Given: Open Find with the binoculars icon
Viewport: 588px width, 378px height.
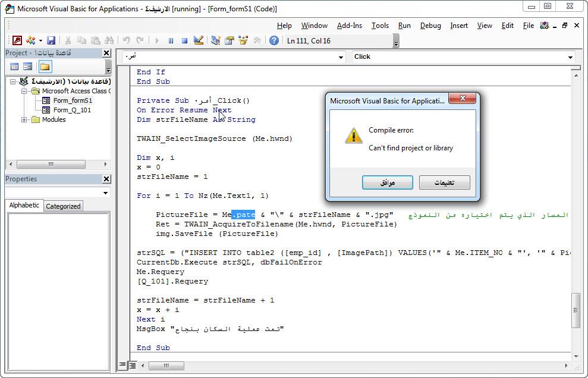Looking at the screenshot, I should coord(109,40).
